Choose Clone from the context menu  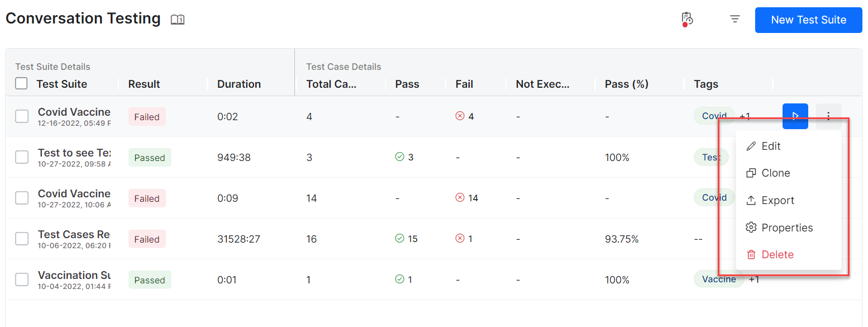[x=776, y=173]
